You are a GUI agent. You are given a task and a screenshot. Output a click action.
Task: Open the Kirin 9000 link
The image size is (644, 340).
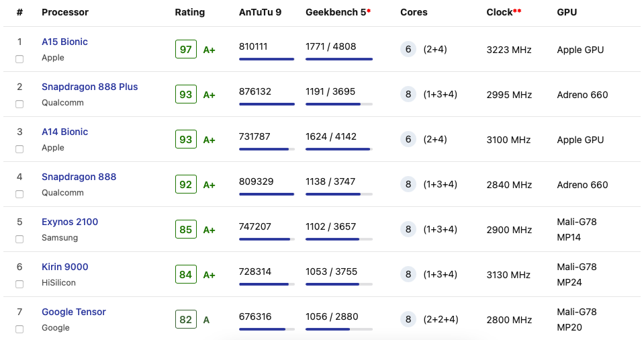point(65,267)
